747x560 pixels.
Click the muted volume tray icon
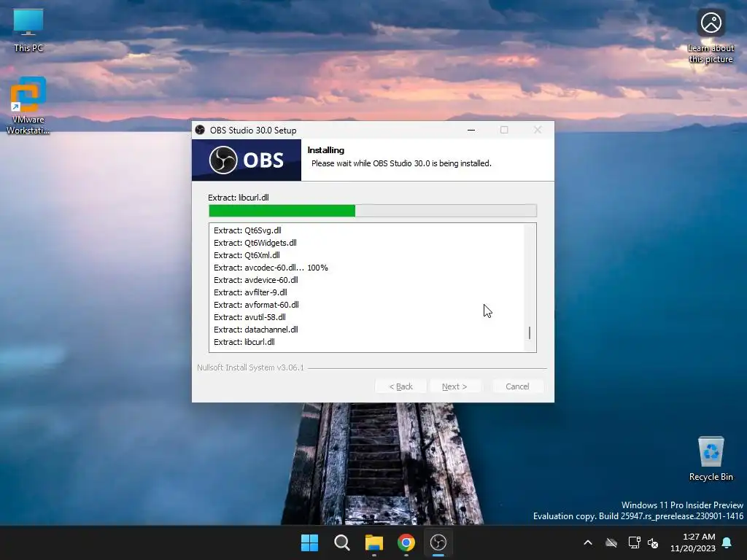click(653, 542)
